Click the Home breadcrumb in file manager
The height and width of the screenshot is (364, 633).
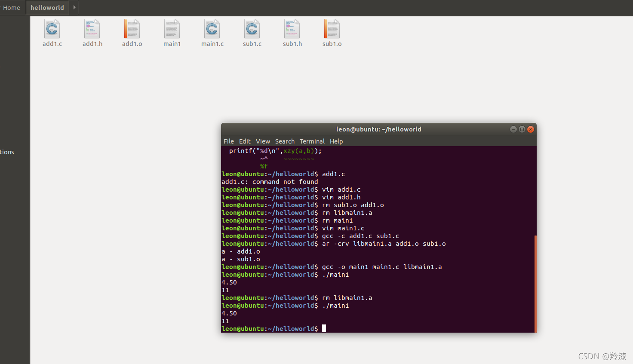coord(11,8)
